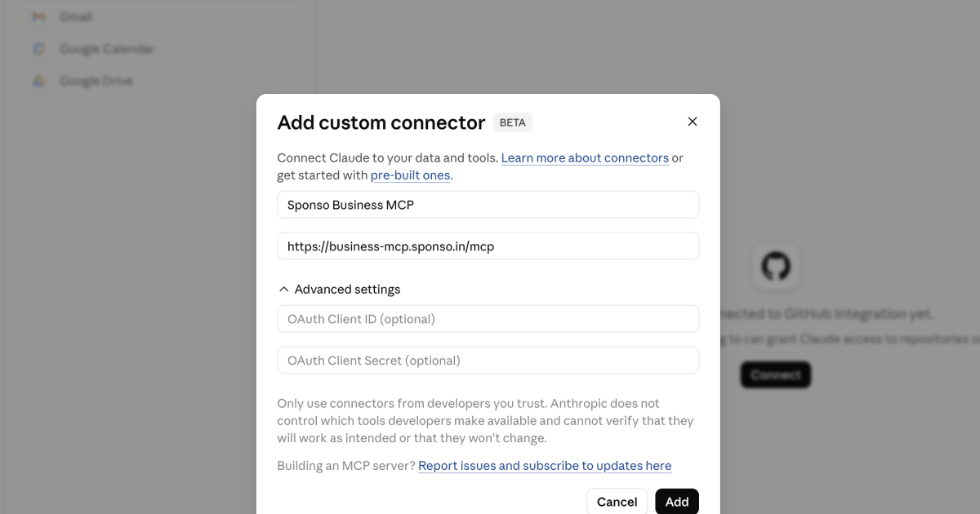The image size is (980, 514).
Task: Click the Google Calendar icon in background list
Action: pos(38,49)
